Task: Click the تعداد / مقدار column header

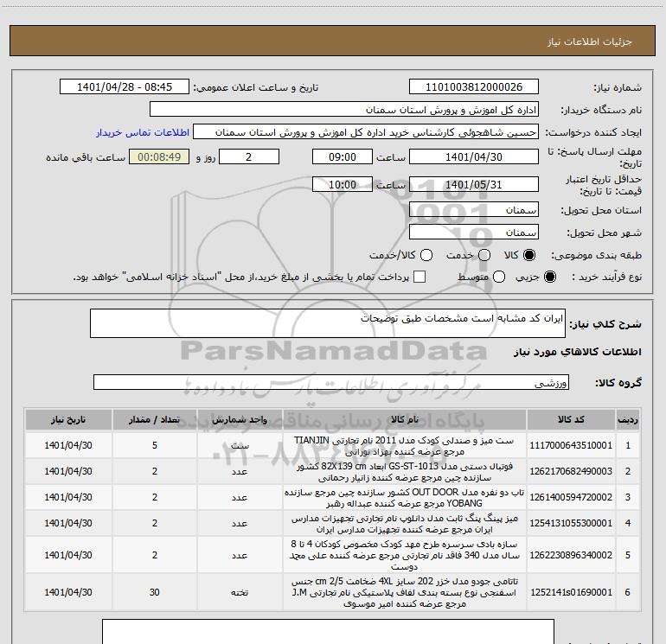Action: click(x=155, y=420)
